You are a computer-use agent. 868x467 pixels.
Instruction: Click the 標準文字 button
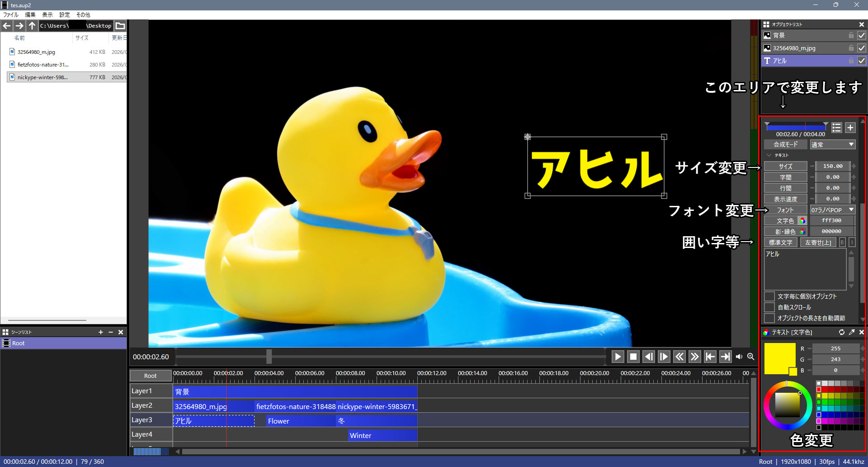(x=781, y=243)
